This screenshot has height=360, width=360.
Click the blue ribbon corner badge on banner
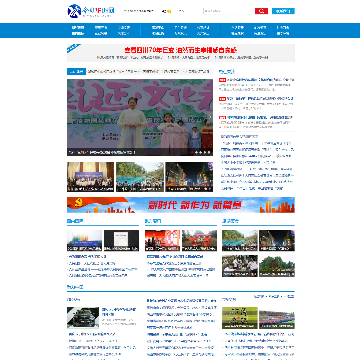click(x=74, y=48)
